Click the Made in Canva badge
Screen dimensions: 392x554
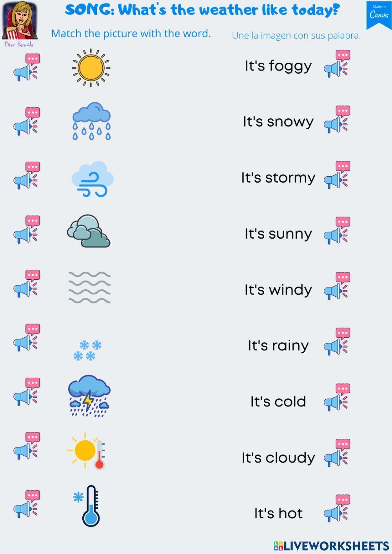tap(379, 15)
